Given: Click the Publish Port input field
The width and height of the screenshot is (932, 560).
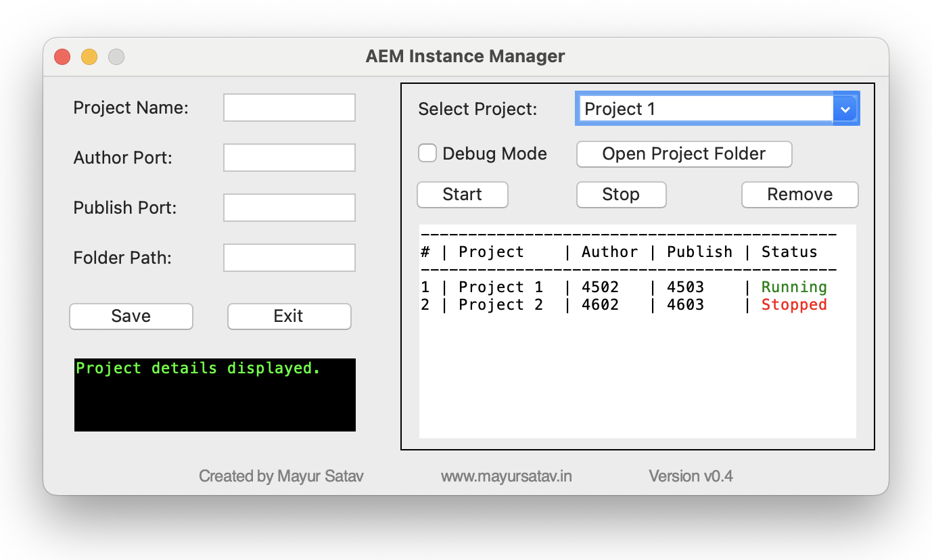Looking at the screenshot, I should pos(289,207).
